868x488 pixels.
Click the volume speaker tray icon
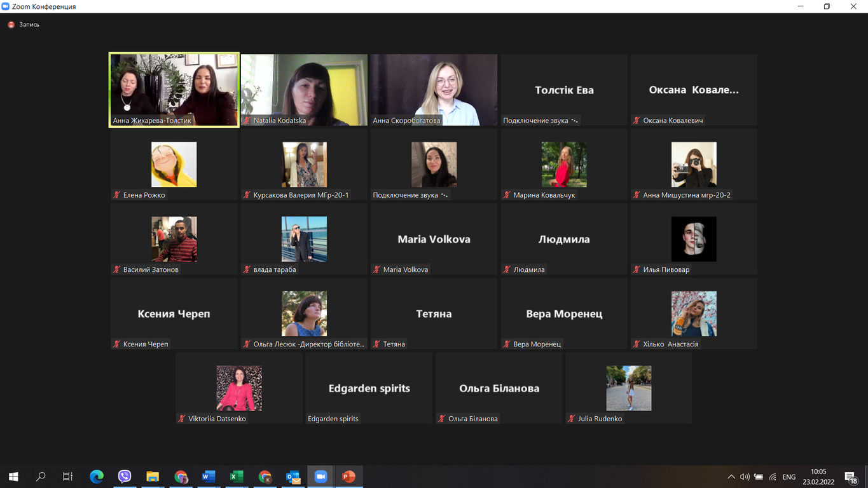coord(745,477)
